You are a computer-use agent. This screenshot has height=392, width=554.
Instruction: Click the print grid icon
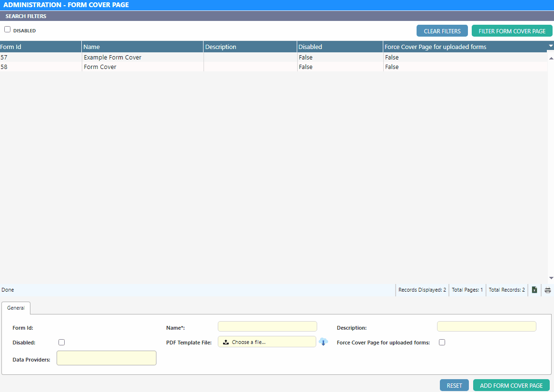548,290
